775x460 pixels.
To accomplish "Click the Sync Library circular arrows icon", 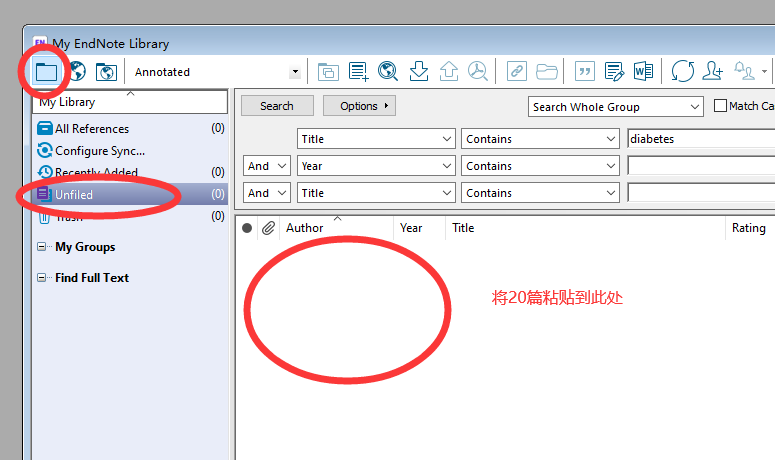I will click(x=682, y=71).
